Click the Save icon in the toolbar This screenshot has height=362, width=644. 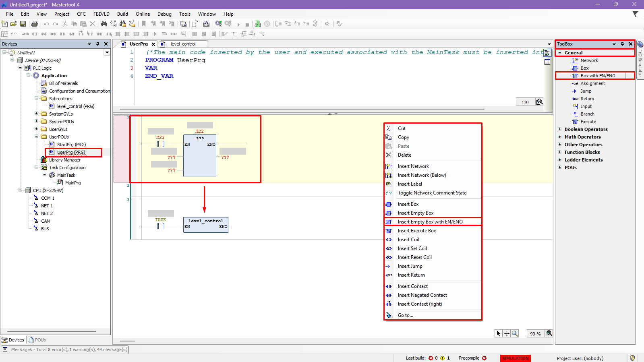pos(23,24)
